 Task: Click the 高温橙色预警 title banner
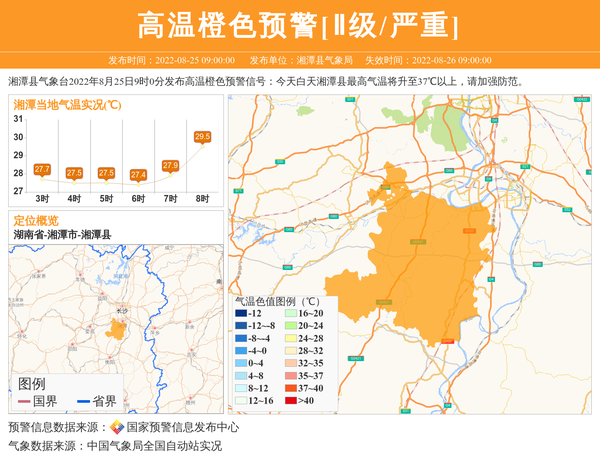299,25
